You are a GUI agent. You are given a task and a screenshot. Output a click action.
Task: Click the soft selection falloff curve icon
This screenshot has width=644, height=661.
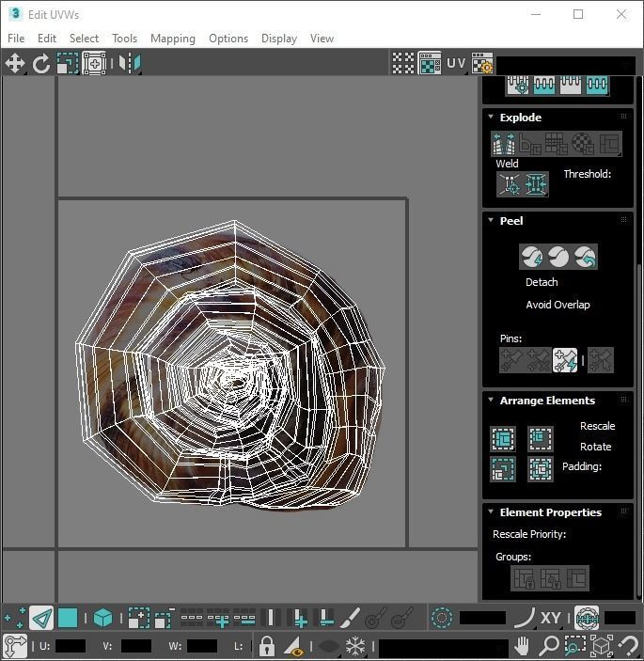[525, 619]
